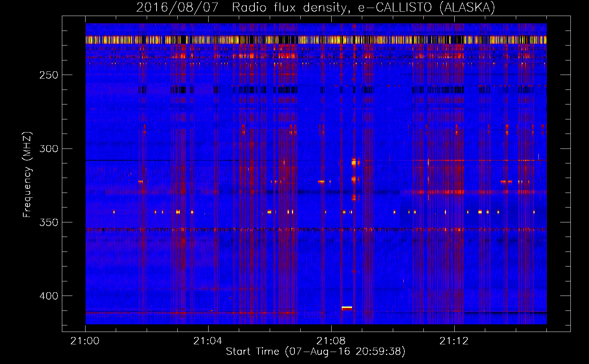This screenshot has width=589, height=364.
Task: Select the "300" frequency tick label
Action: [49, 149]
